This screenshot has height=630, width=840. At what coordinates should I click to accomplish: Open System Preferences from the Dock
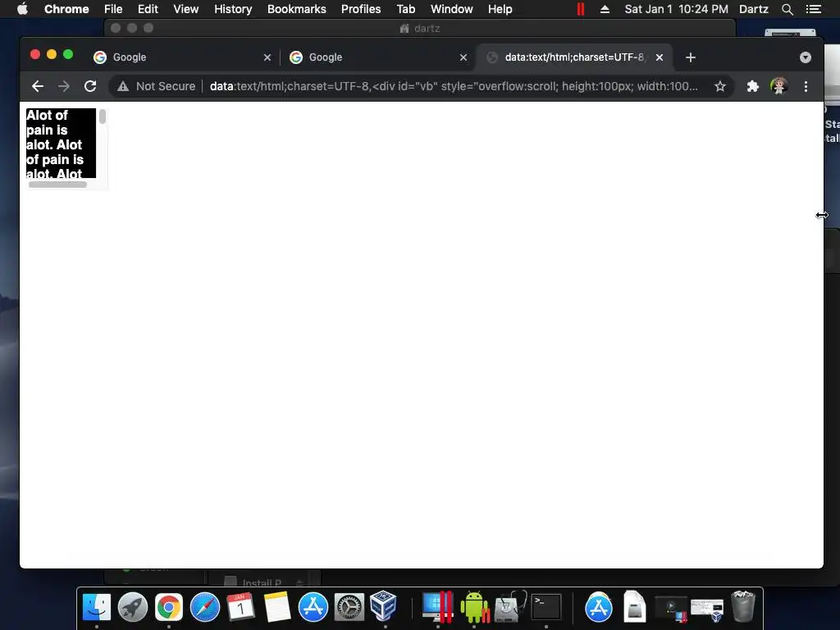(349, 608)
